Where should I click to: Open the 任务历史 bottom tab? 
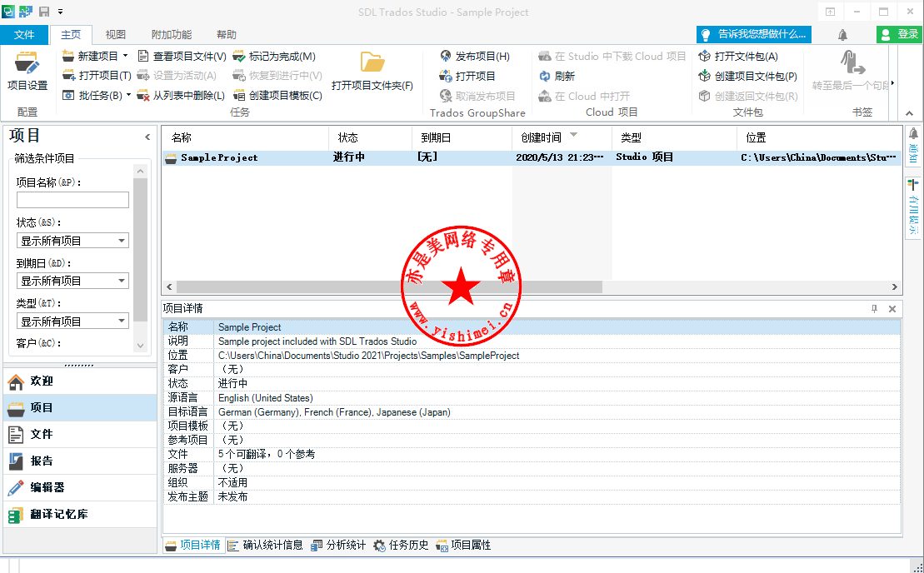(x=402, y=546)
